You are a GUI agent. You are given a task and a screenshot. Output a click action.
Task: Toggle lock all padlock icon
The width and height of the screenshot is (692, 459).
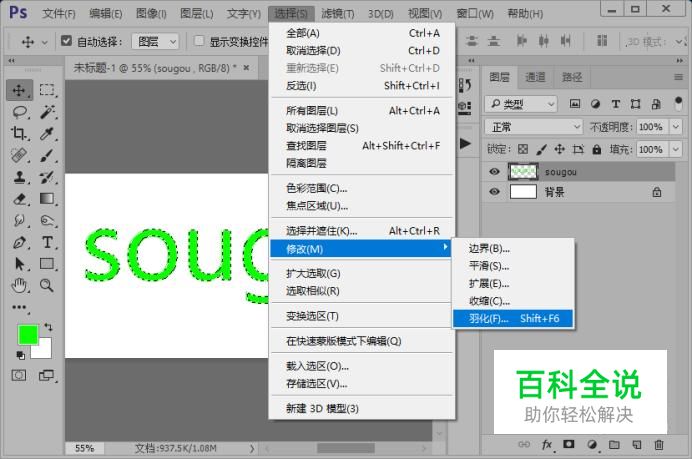[x=597, y=149]
